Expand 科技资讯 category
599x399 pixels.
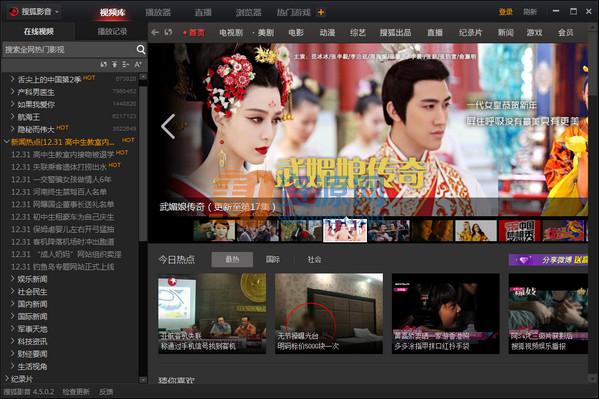13,341
